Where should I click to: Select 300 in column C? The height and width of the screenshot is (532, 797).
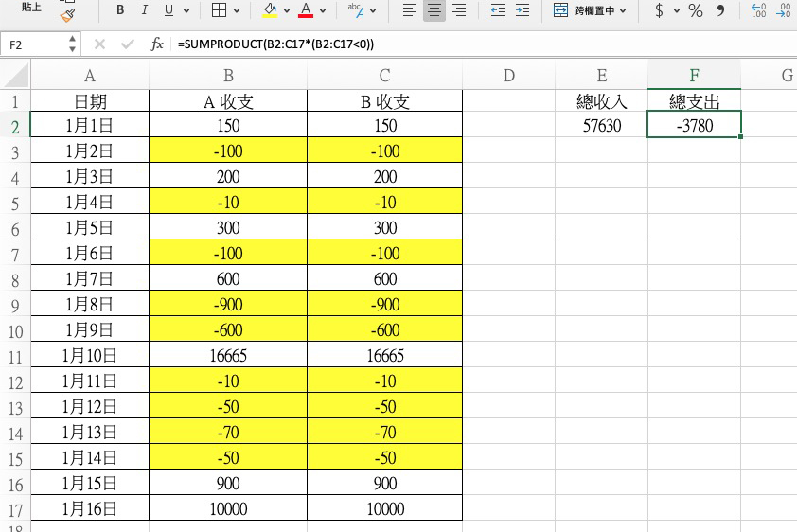385,227
